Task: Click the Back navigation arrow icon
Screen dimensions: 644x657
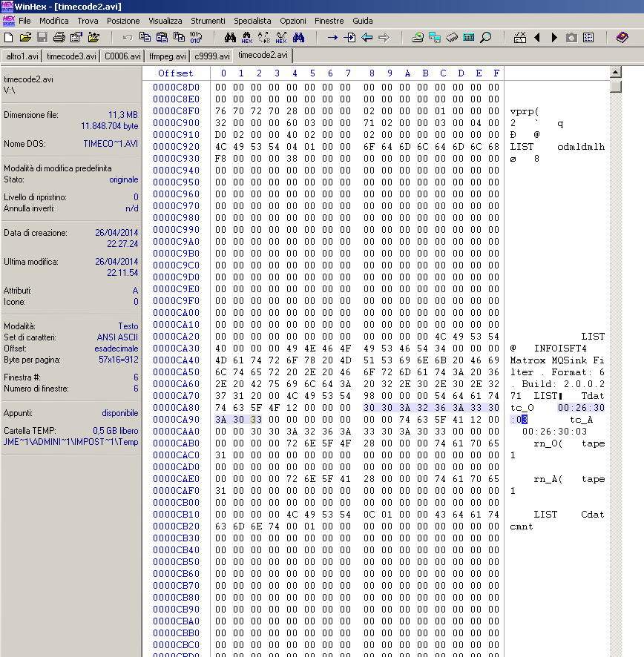Action: pos(367,37)
